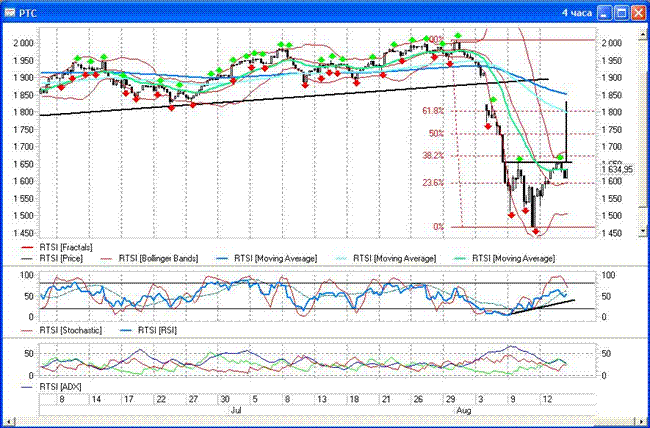Viewport: 650px width, 428px height.
Task: Click the 50% Fibonacci level label
Action: 436,133
